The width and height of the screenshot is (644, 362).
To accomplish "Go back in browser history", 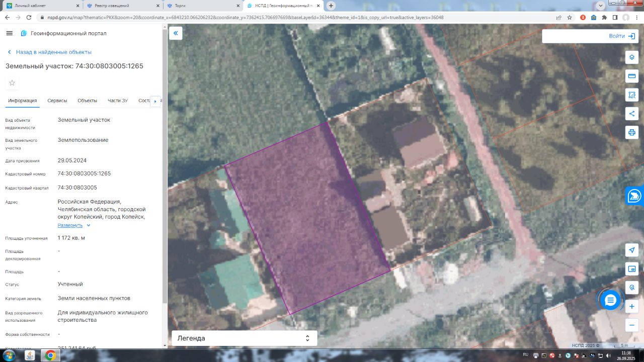I will (7, 17).
